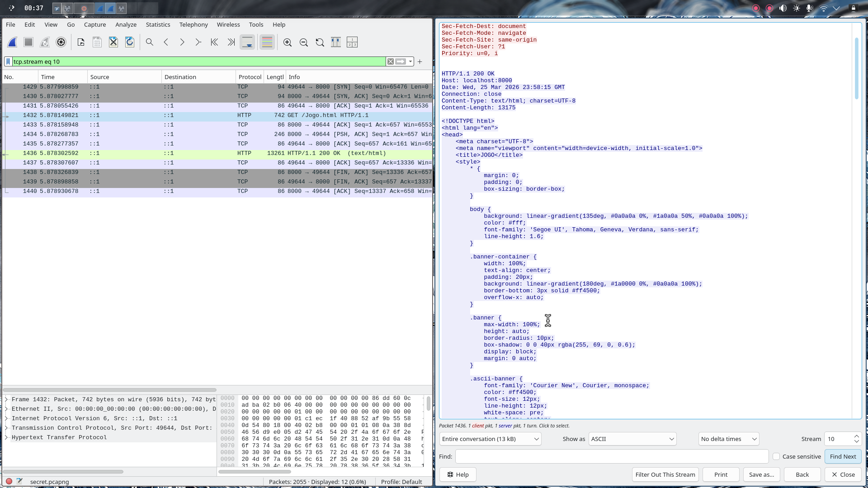
Task: Toggle packet list colorization
Action: click(267, 42)
